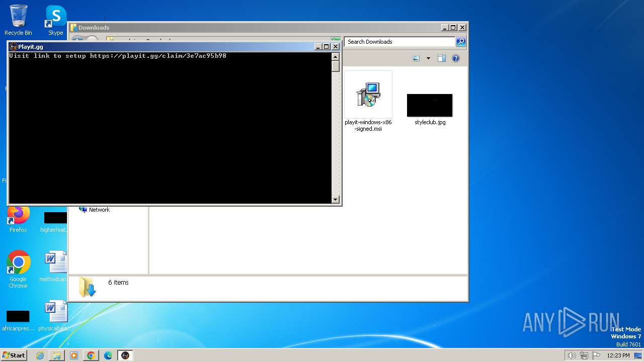Click the taskbar clock showing 12:23 PM
Image resolution: width=644 pixels, height=362 pixels.
pos(618,355)
